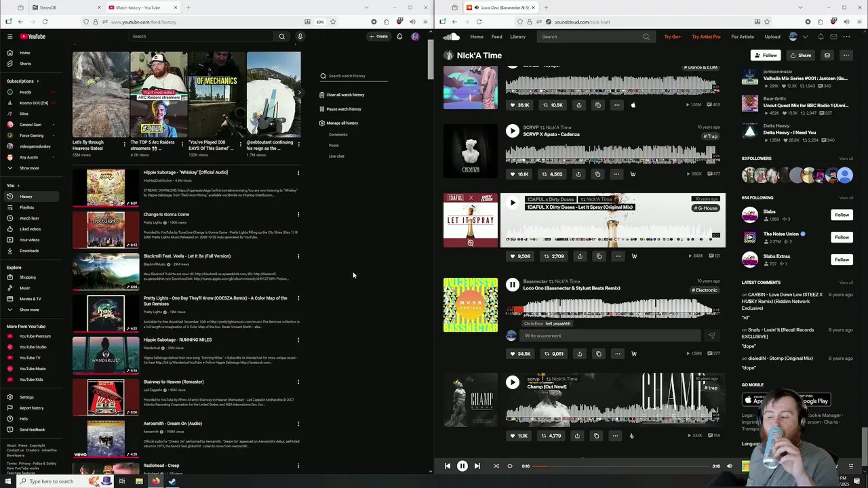
Task: Open SoundCloud Feed tab
Action: tap(497, 37)
